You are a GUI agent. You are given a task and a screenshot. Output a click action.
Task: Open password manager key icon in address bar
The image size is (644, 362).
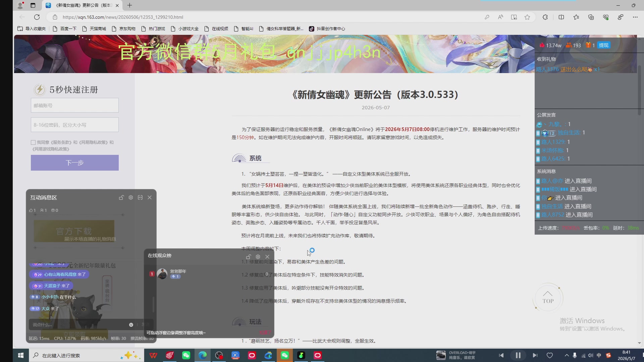tap(487, 17)
